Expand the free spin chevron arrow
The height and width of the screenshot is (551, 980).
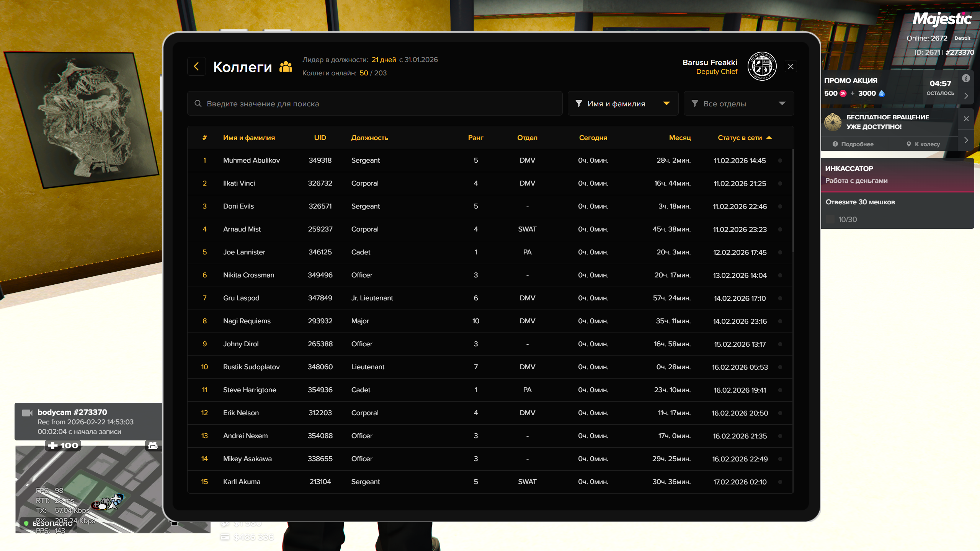pos(966,140)
